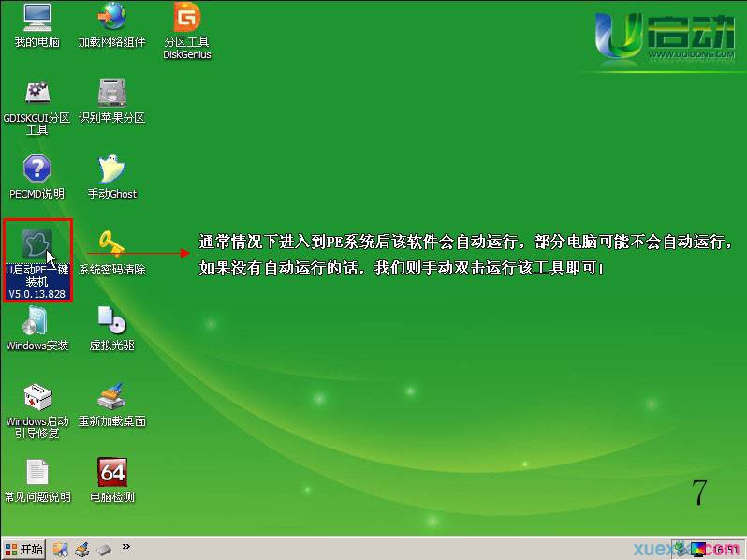The width and height of the screenshot is (747, 560).
Task: Open GDISKGUI分区工具 icon
Action: pyautogui.click(x=37, y=93)
